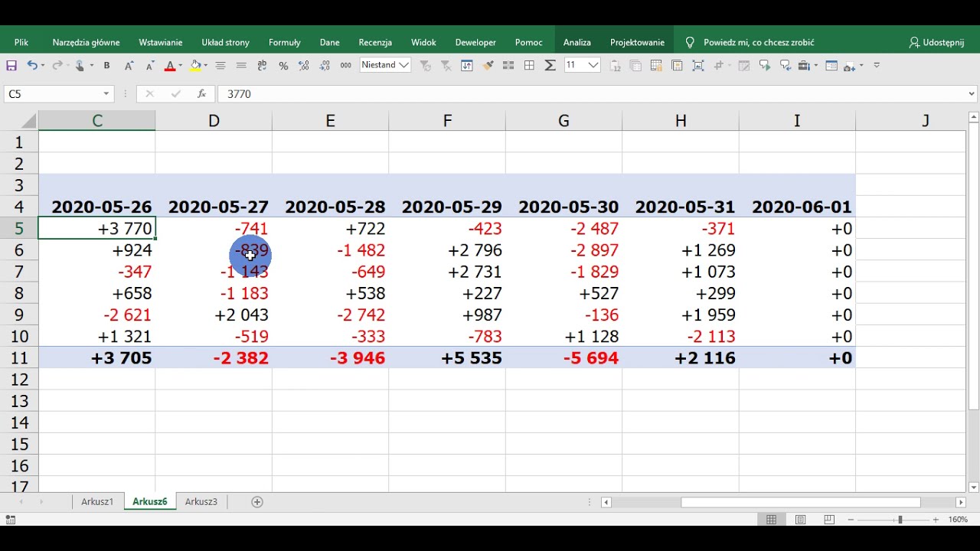Toggle wrap text

263,66
